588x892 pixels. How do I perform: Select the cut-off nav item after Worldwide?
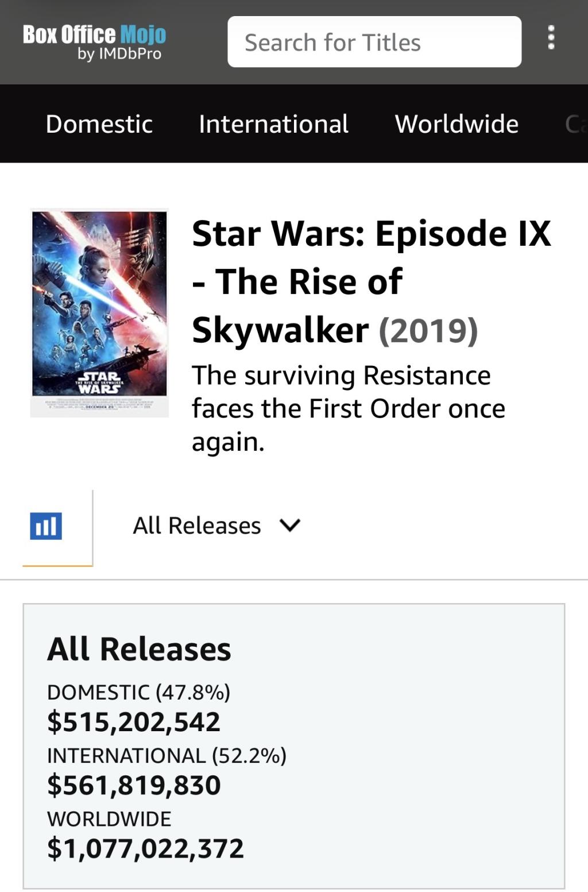(575, 124)
